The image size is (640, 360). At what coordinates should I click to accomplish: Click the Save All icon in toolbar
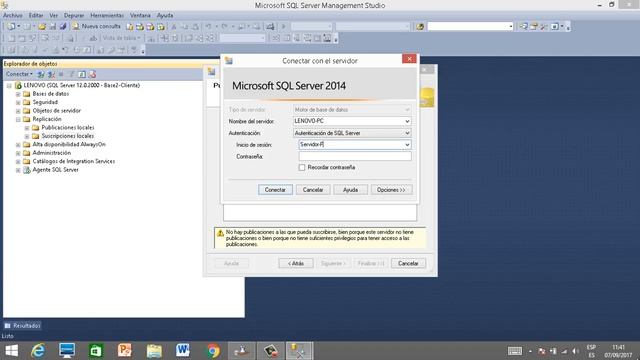pos(63,27)
